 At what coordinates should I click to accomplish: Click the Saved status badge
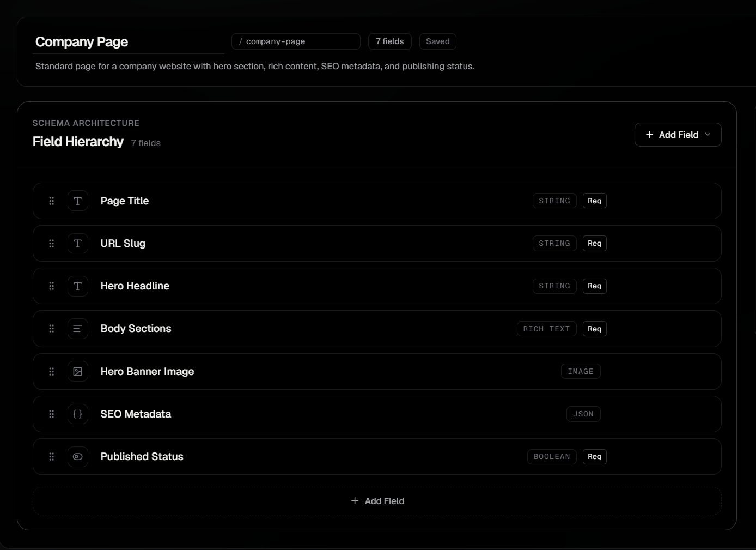point(438,41)
